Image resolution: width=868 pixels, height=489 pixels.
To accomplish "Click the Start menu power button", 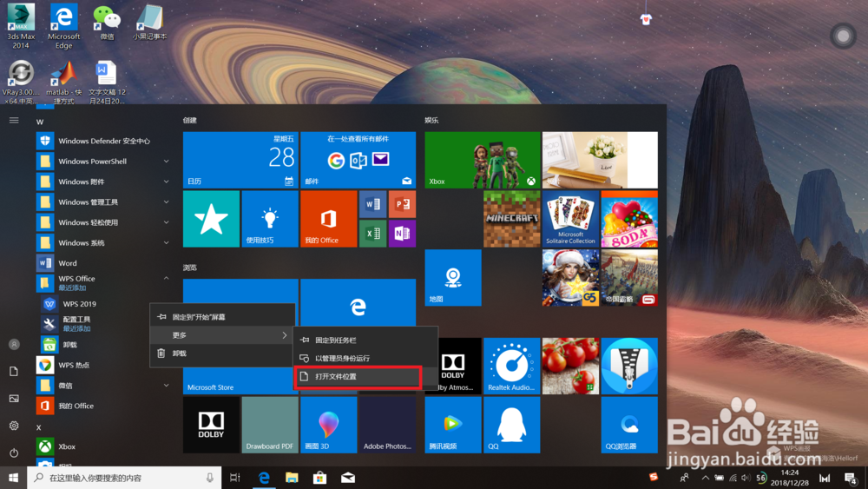I will [x=14, y=453].
